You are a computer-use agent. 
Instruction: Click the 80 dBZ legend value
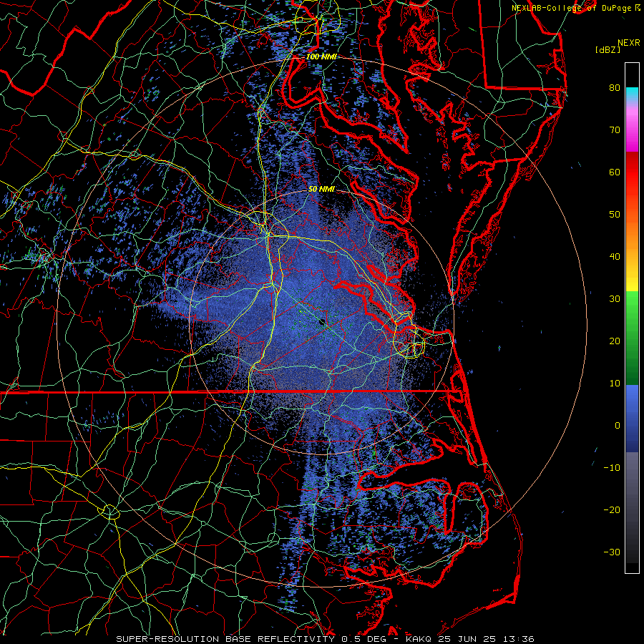[x=615, y=87]
